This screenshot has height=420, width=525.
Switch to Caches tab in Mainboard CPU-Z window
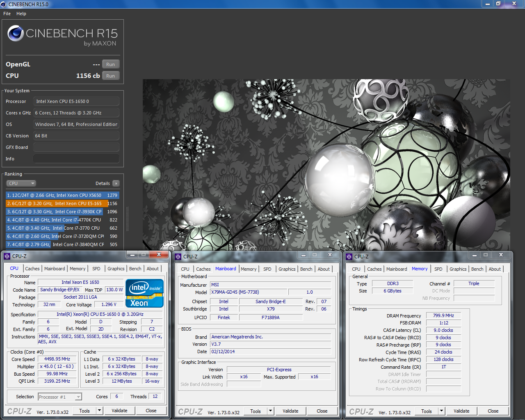[203, 269]
